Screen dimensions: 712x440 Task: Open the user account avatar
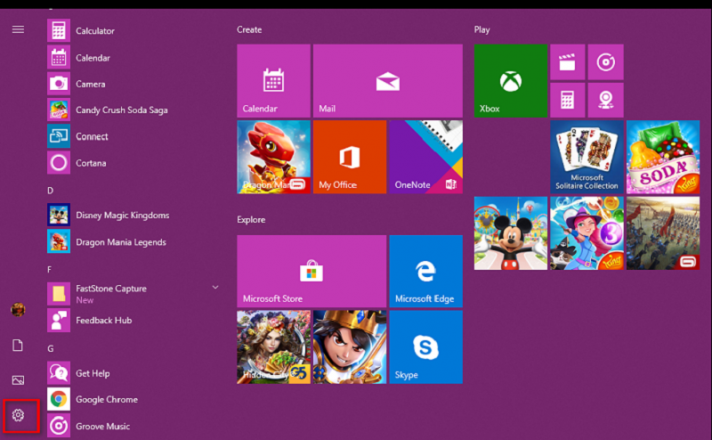coord(18,310)
